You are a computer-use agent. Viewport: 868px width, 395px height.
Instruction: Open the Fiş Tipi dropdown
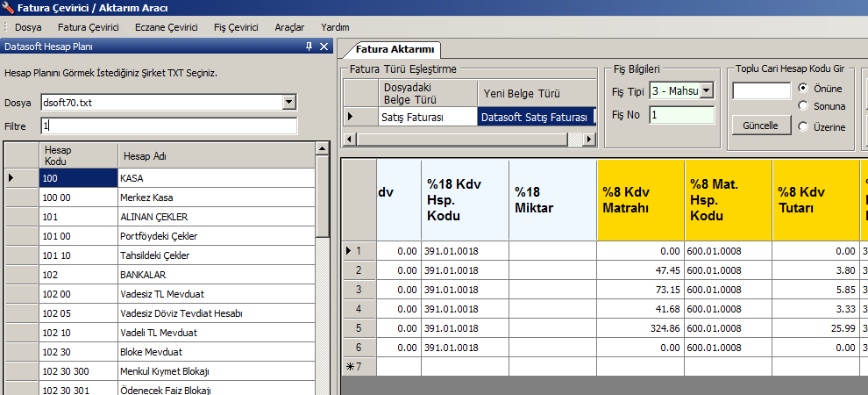pos(708,91)
